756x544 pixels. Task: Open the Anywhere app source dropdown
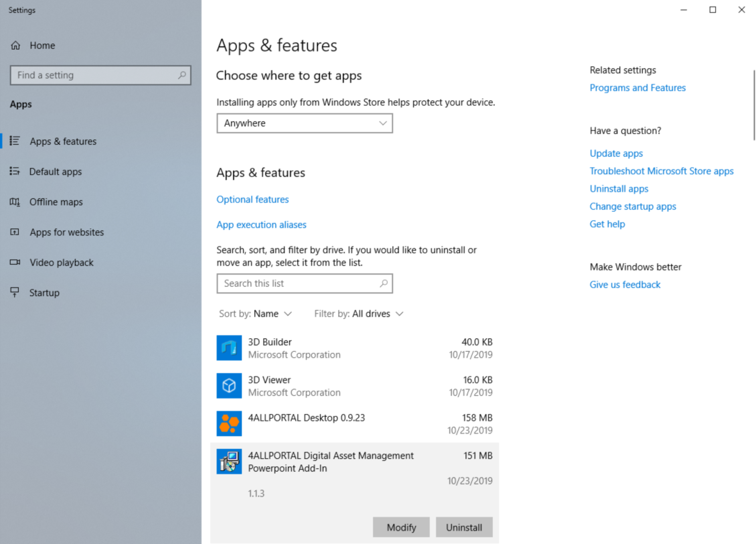coord(305,123)
